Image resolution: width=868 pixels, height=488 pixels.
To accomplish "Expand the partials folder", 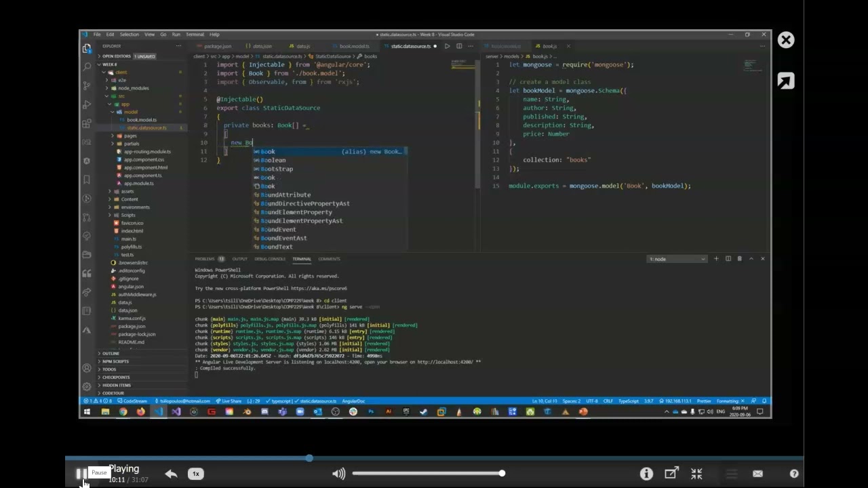I will [x=132, y=144].
